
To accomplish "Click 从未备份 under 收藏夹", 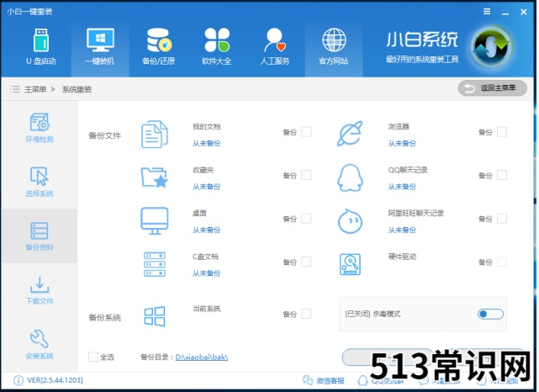I will coord(206,187).
